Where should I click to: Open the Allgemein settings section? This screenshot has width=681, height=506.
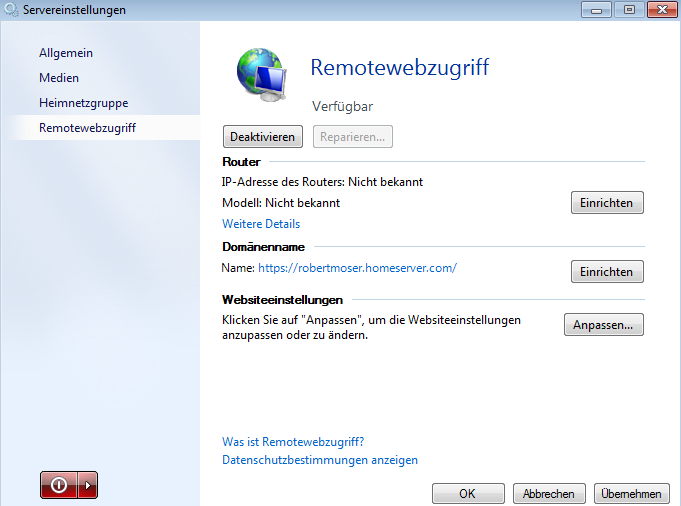click(66, 52)
